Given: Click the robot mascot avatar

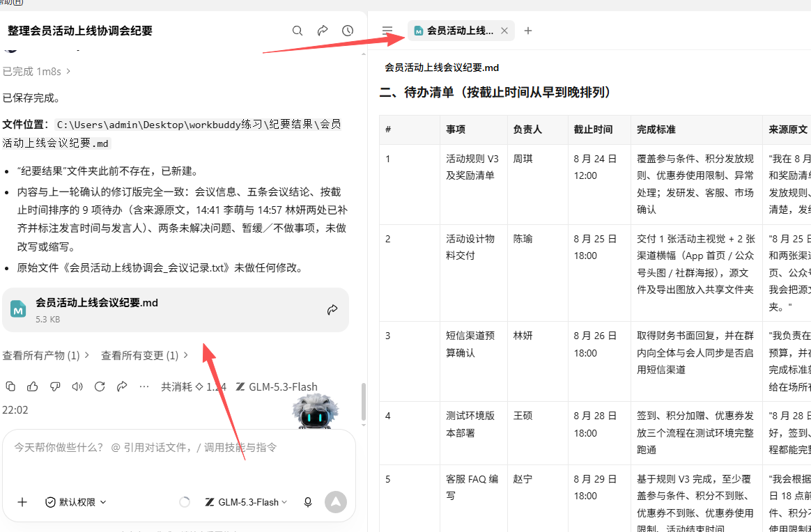Looking at the screenshot, I should pos(316,412).
